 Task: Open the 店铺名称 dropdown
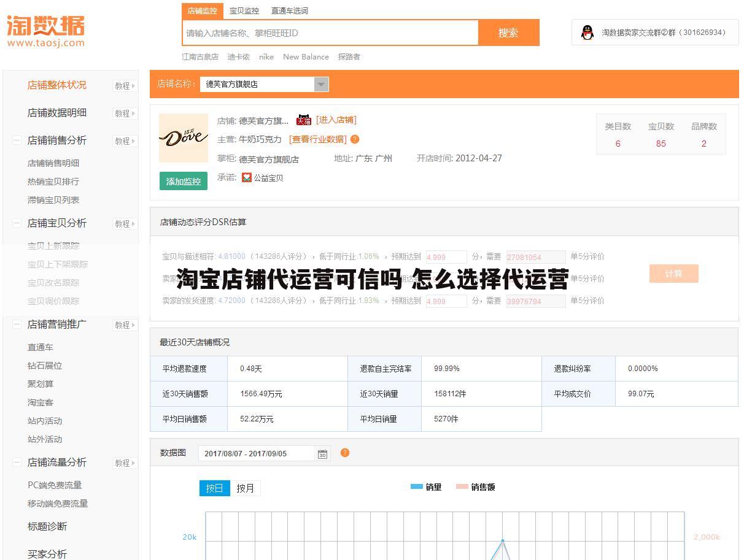(322, 84)
